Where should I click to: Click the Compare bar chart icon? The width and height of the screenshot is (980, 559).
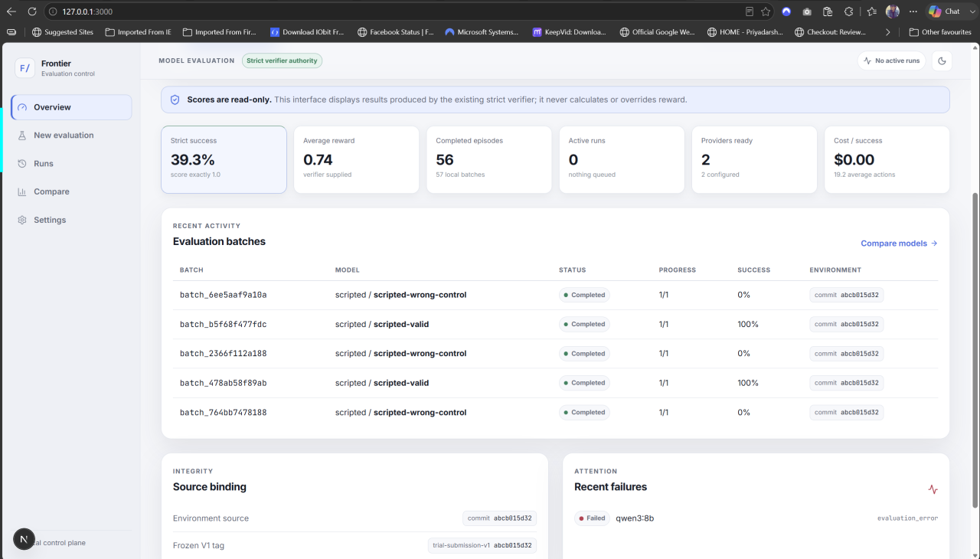22,192
